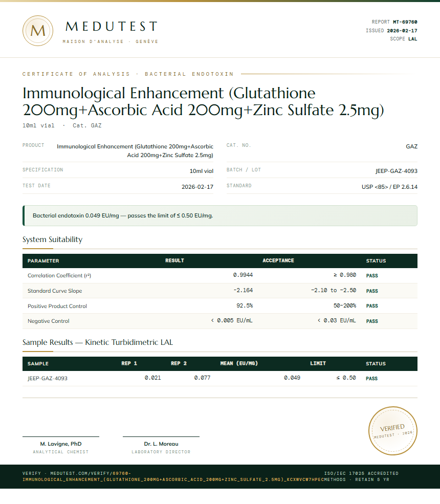440x504 pixels.
Task: Click PASS status for Standard Curve Slope
Action: coord(372,291)
